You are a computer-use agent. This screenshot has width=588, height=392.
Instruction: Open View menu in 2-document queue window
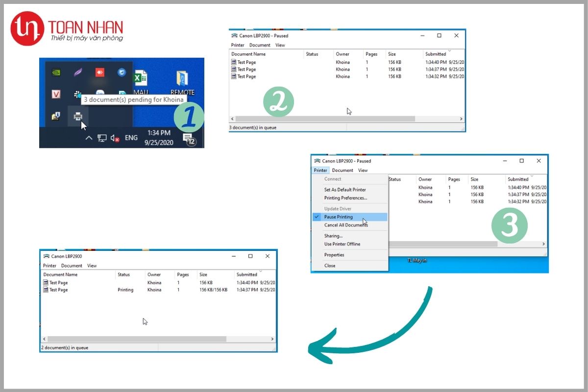pos(92,266)
